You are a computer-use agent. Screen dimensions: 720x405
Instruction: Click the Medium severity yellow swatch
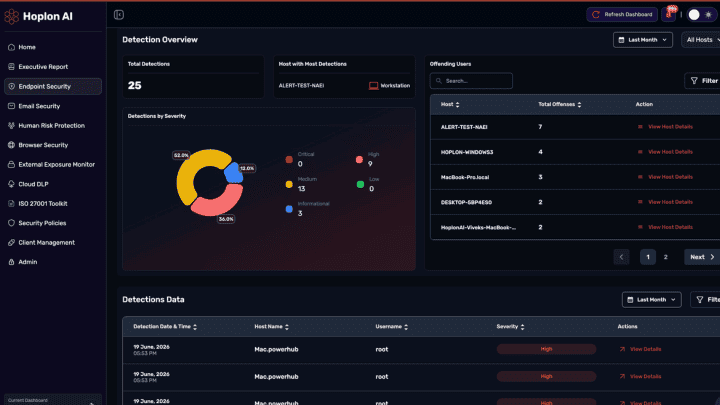289,185
